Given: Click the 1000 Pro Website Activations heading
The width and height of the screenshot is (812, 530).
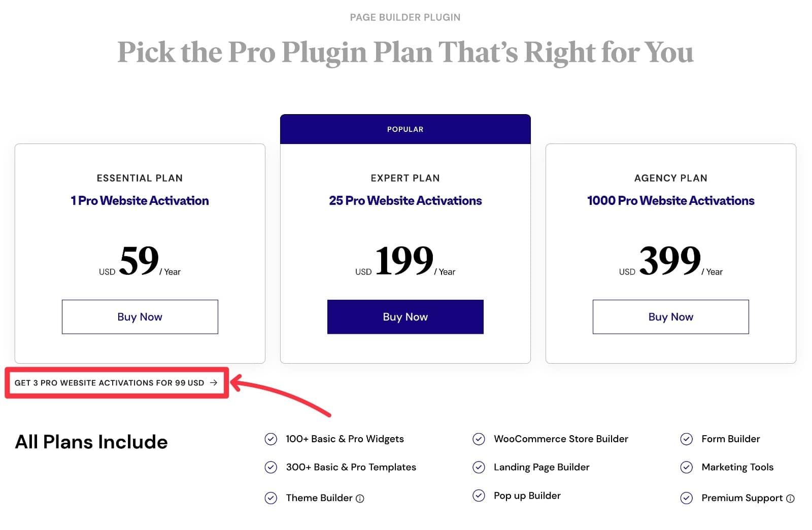Looking at the screenshot, I should 670,201.
